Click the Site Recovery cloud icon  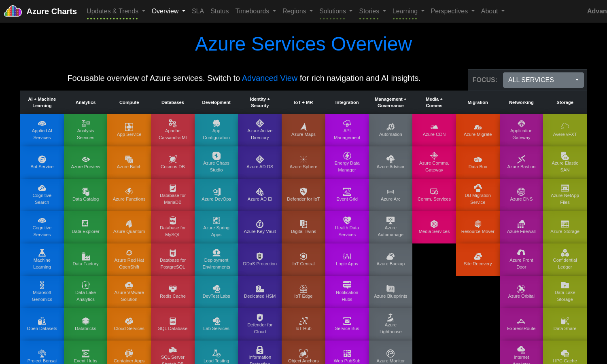click(478, 256)
